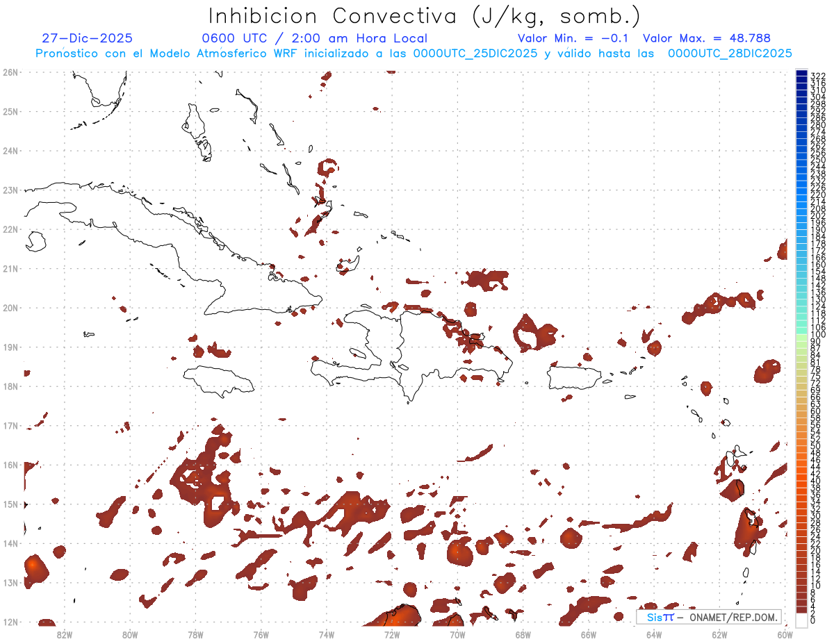Screen dimensions: 834x644
Task: Click the 20N latitude label
Action: (x=10, y=308)
